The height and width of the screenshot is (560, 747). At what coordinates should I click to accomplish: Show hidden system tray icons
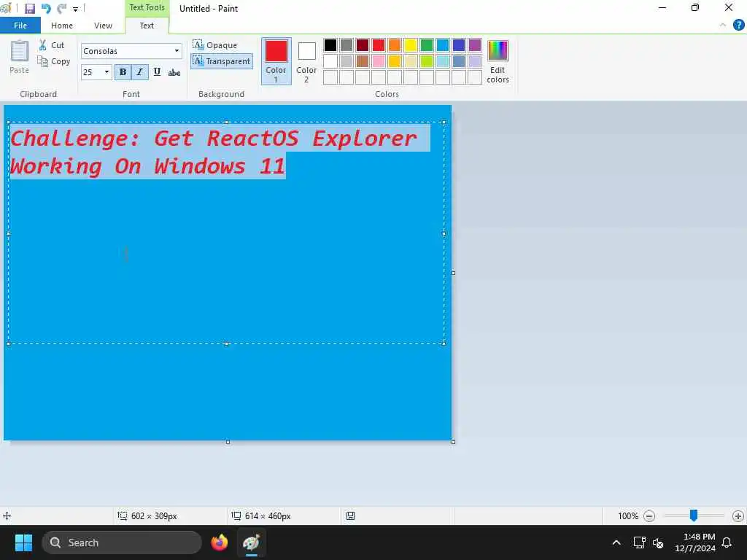click(616, 542)
